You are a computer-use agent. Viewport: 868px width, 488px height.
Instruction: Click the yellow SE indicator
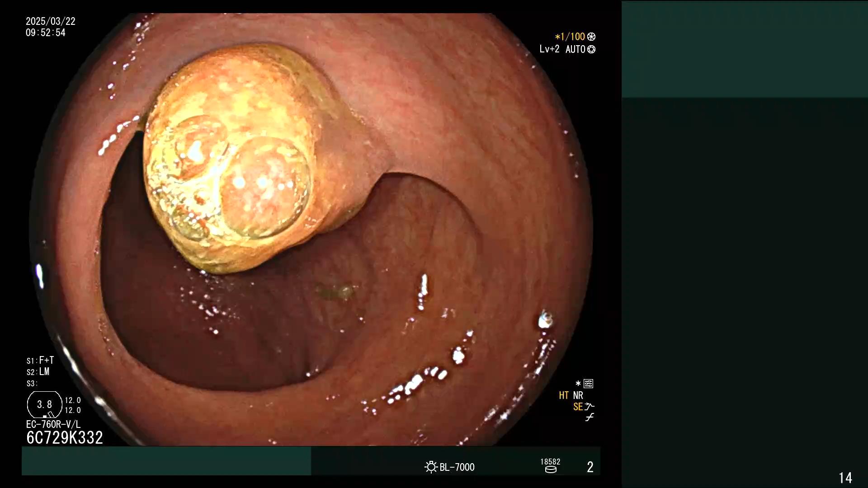point(578,407)
